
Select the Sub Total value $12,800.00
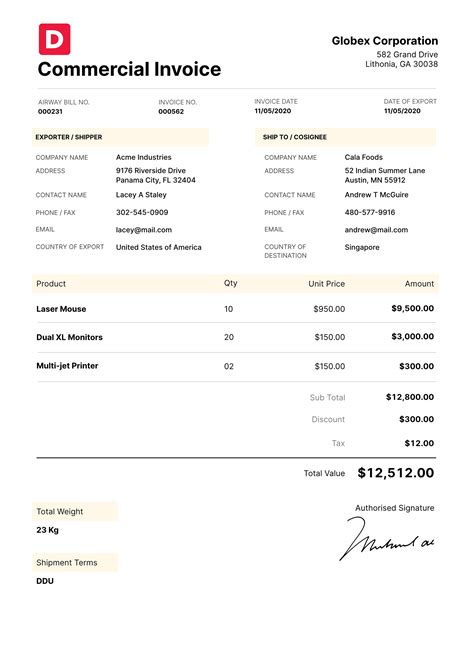pos(410,397)
